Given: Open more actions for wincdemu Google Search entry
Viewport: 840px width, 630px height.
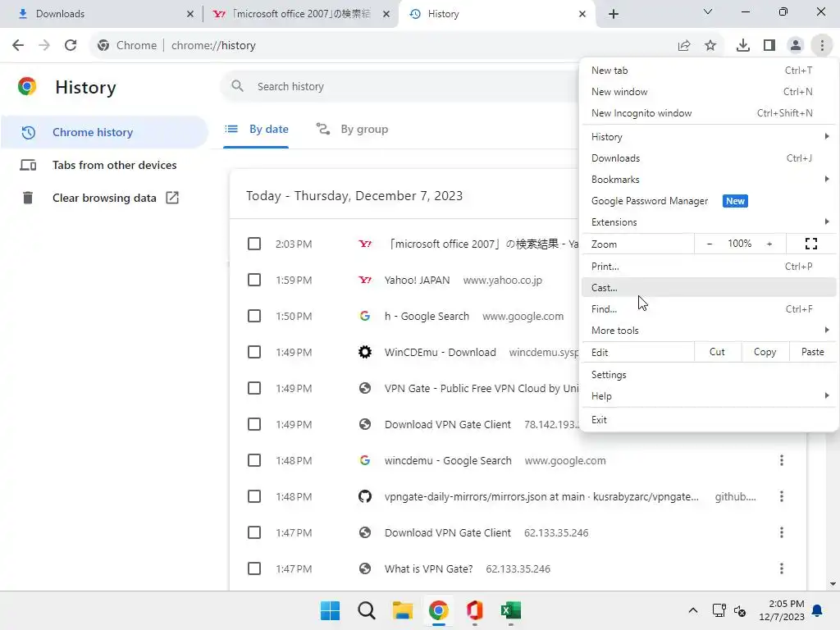Looking at the screenshot, I should (782, 460).
